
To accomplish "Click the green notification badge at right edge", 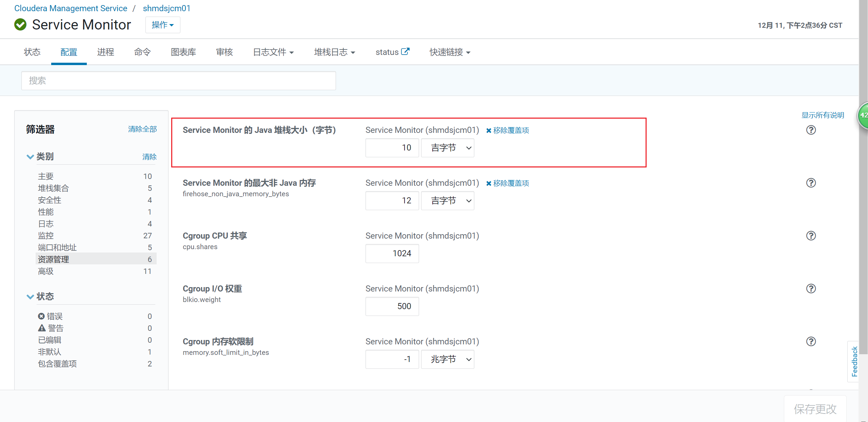I will coord(863,115).
